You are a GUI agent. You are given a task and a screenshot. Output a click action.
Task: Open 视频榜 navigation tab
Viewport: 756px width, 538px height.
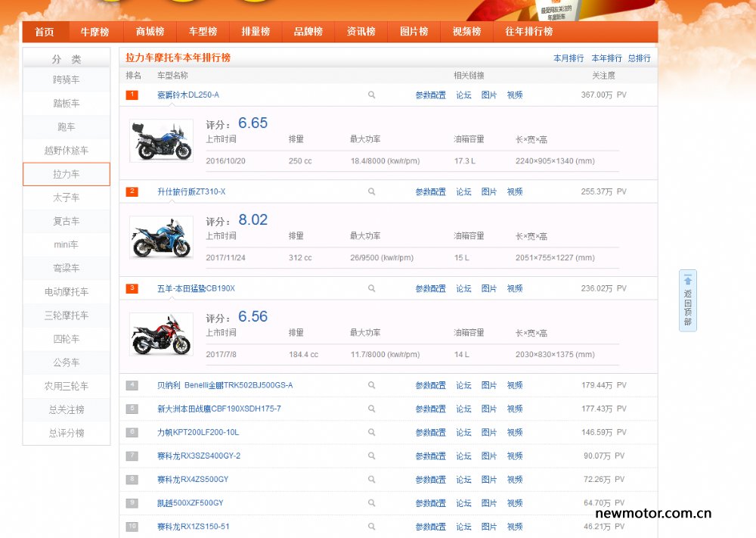466,32
